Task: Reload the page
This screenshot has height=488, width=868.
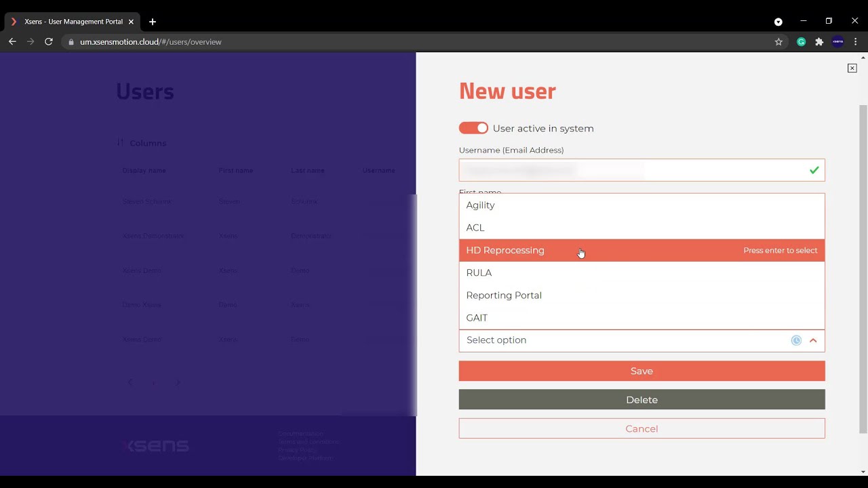Action: (x=48, y=41)
